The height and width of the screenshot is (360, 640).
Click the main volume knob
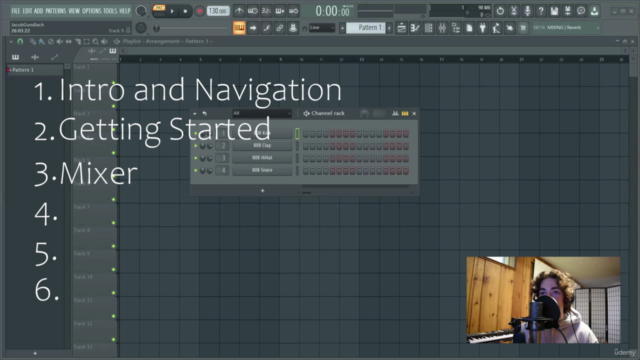(141, 11)
